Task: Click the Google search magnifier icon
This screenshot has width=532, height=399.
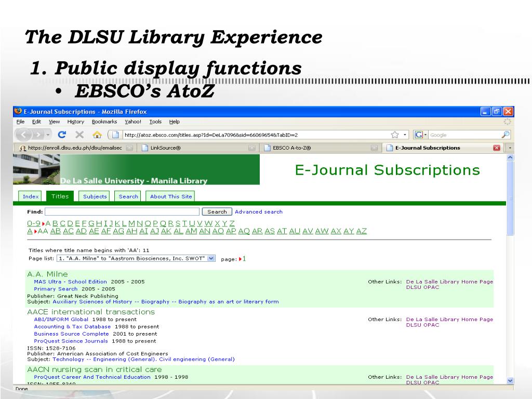Action: [x=505, y=135]
